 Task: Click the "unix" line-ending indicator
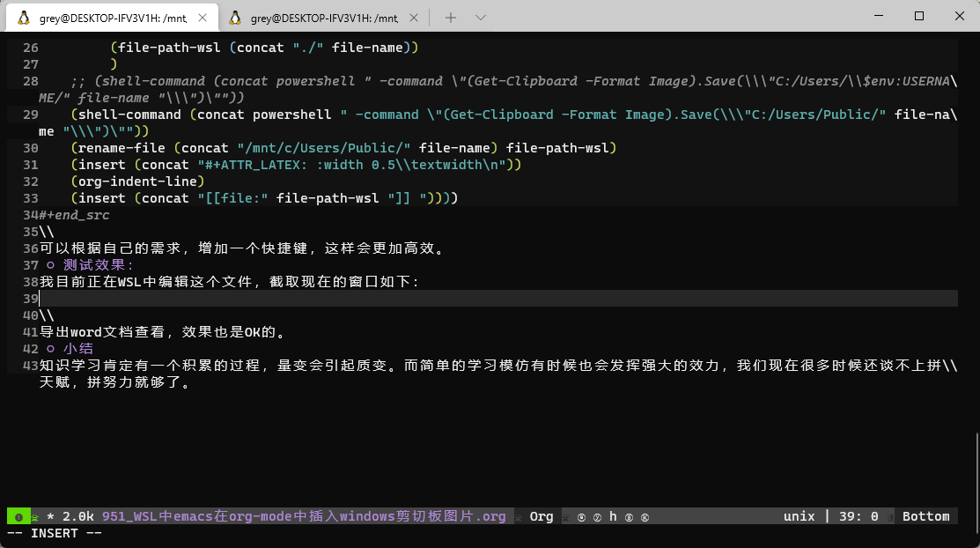click(799, 516)
